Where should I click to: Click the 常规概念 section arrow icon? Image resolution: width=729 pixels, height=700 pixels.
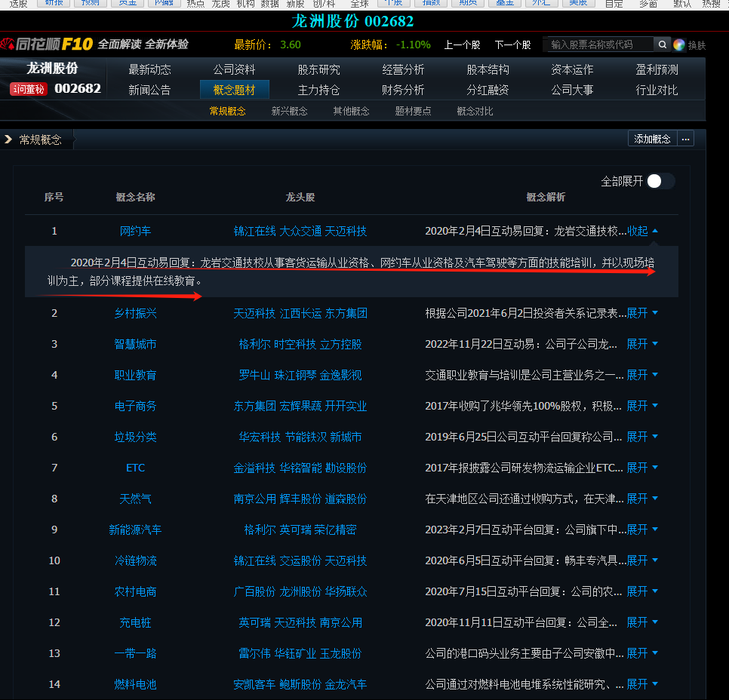click(x=8, y=140)
